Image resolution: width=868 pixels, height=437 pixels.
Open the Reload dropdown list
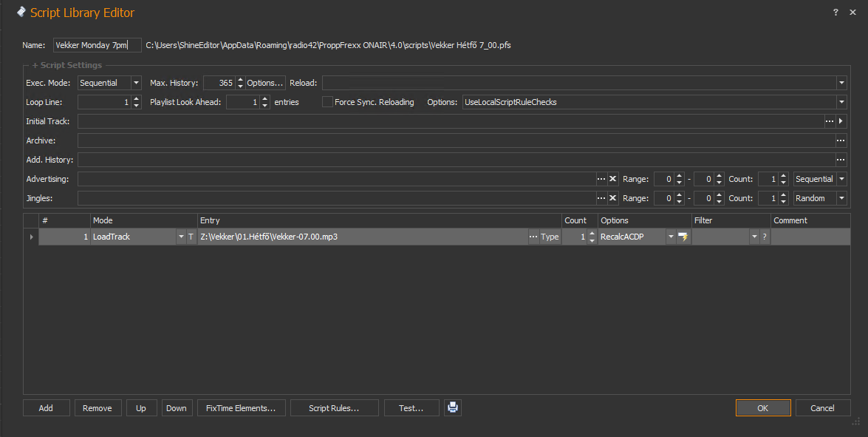click(841, 83)
